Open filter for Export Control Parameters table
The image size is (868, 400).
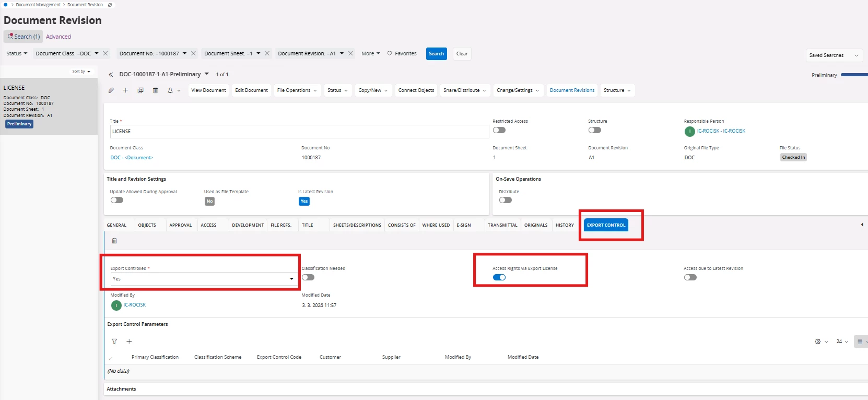(x=114, y=342)
